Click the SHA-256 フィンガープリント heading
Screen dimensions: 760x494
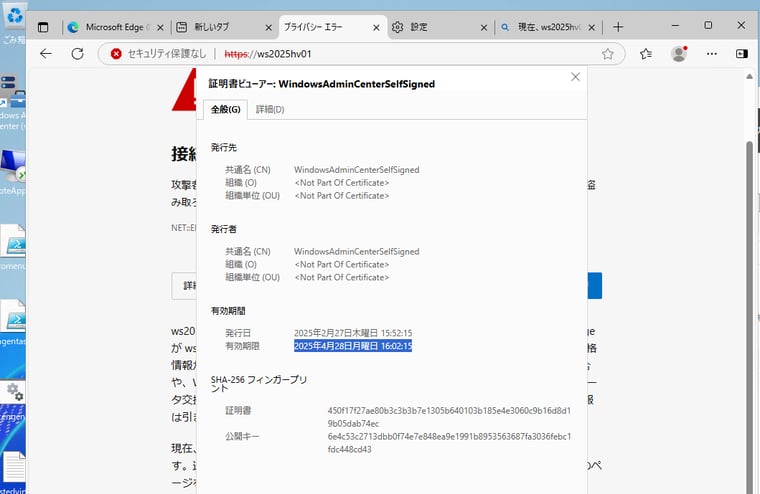[259, 383]
